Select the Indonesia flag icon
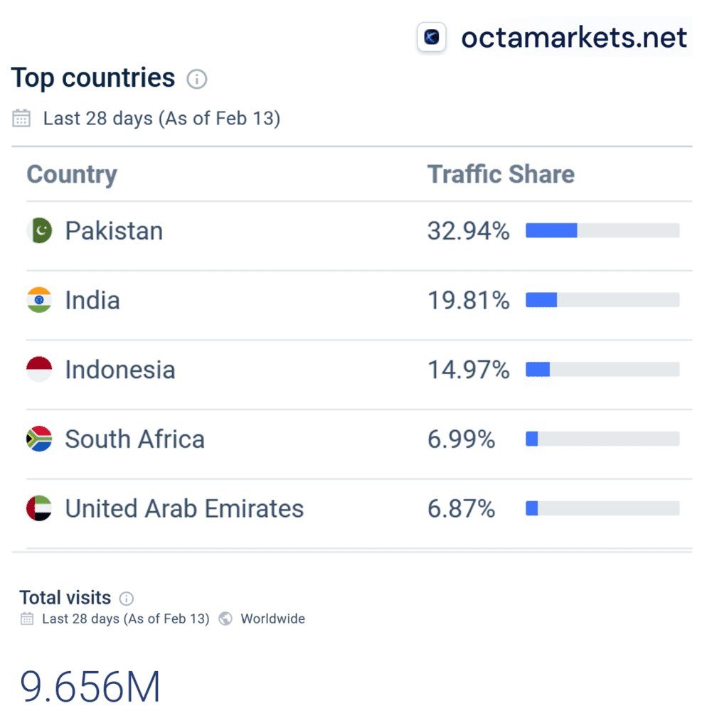The image size is (702, 728). (x=39, y=369)
